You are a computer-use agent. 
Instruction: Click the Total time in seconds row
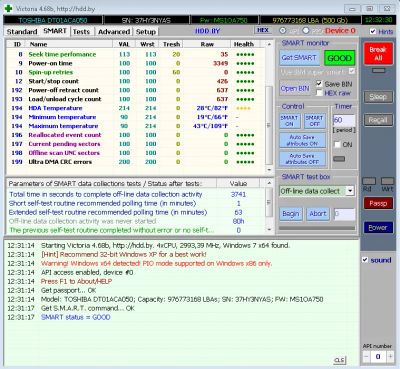click(136, 194)
